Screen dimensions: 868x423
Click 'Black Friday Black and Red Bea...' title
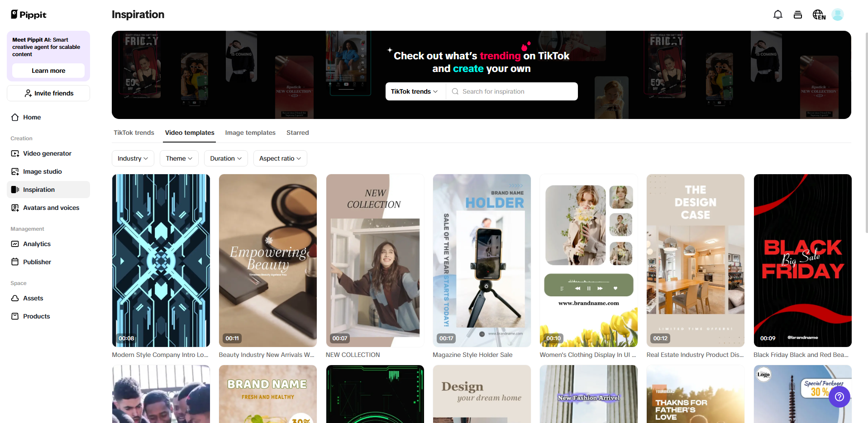click(801, 355)
